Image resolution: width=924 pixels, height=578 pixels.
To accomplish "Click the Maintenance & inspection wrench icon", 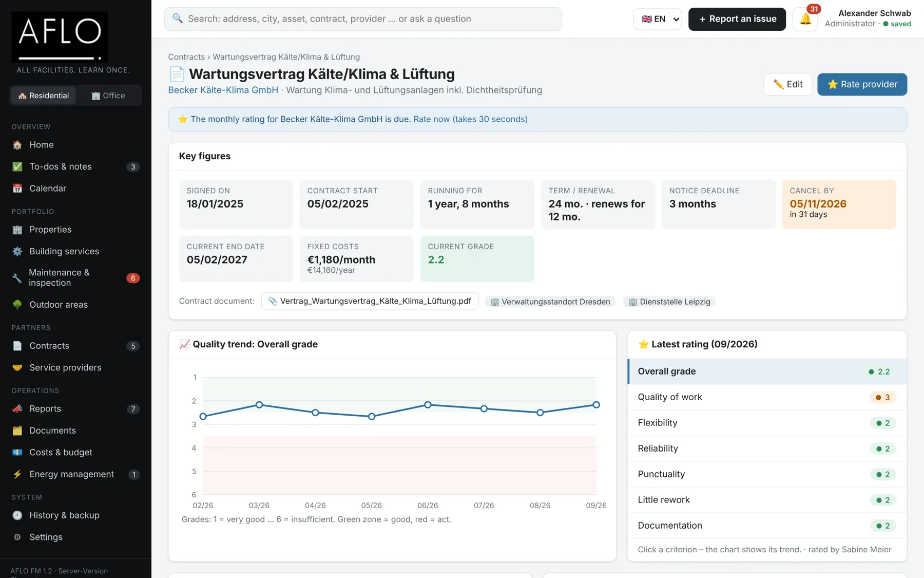I will [x=17, y=278].
